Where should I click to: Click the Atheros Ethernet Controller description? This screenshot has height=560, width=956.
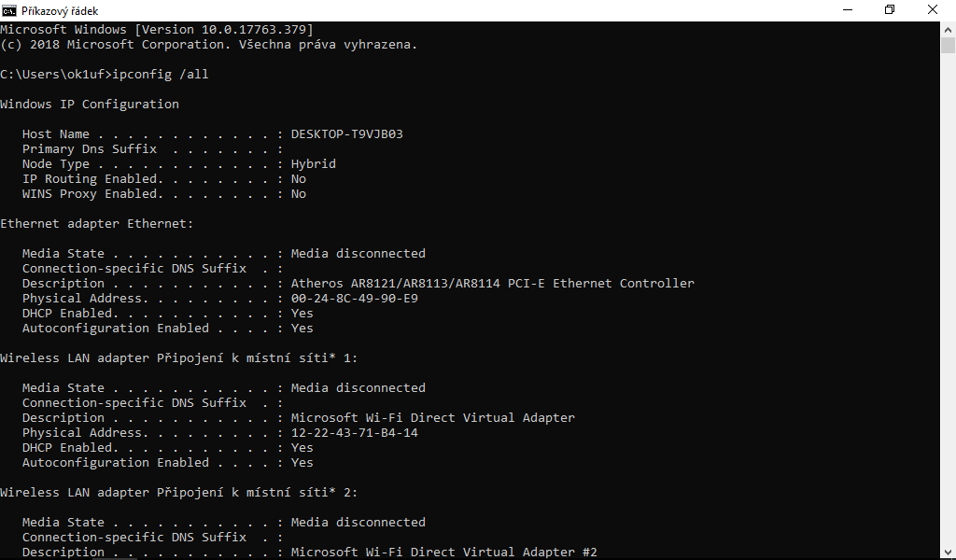[x=492, y=283]
